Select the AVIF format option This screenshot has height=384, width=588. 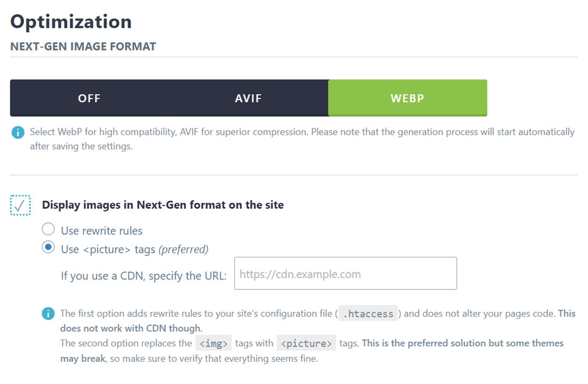(x=248, y=98)
